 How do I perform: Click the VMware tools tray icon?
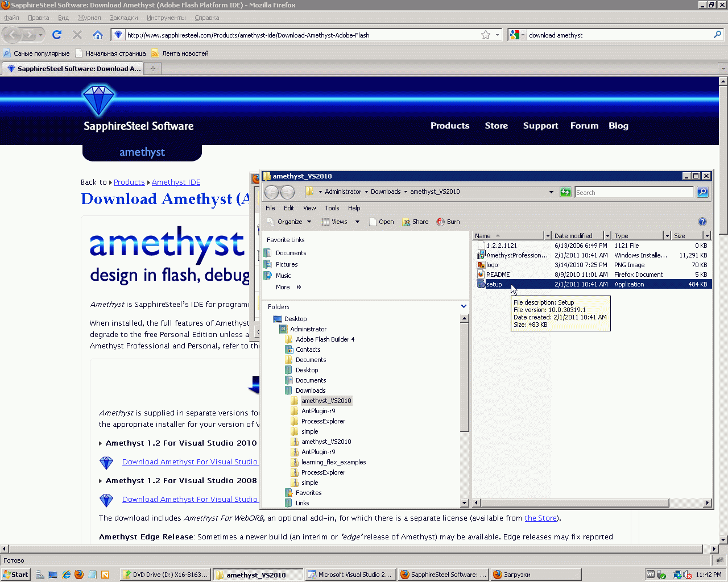pyautogui.click(x=651, y=575)
